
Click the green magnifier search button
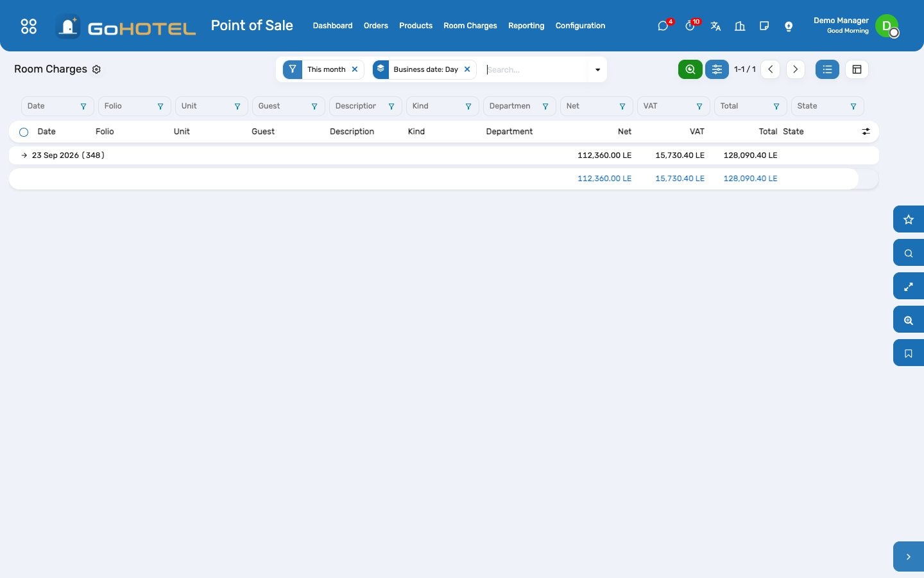click(690, 69)
